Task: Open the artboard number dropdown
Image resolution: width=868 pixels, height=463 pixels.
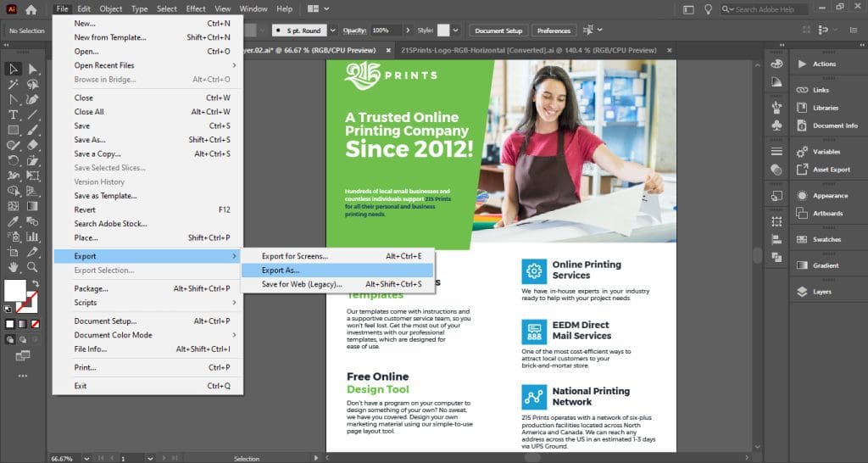Action: (x=150, y=459)
